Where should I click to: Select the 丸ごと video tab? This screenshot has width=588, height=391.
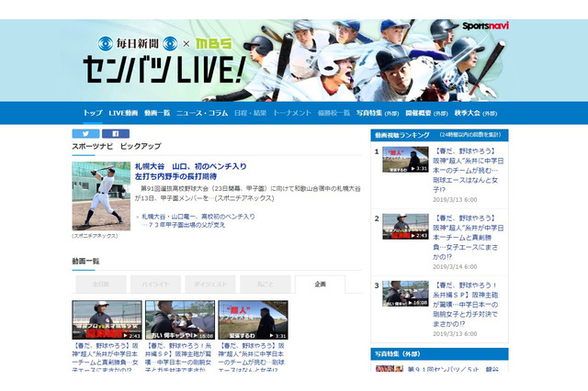(266, 285)
